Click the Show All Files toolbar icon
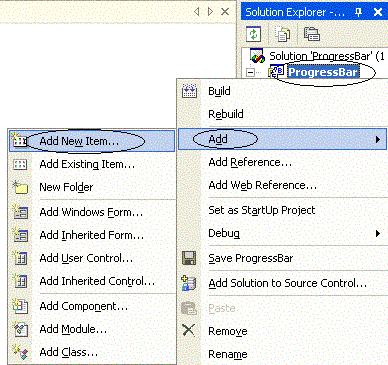The image size is (388, 365). pos(282,34)
